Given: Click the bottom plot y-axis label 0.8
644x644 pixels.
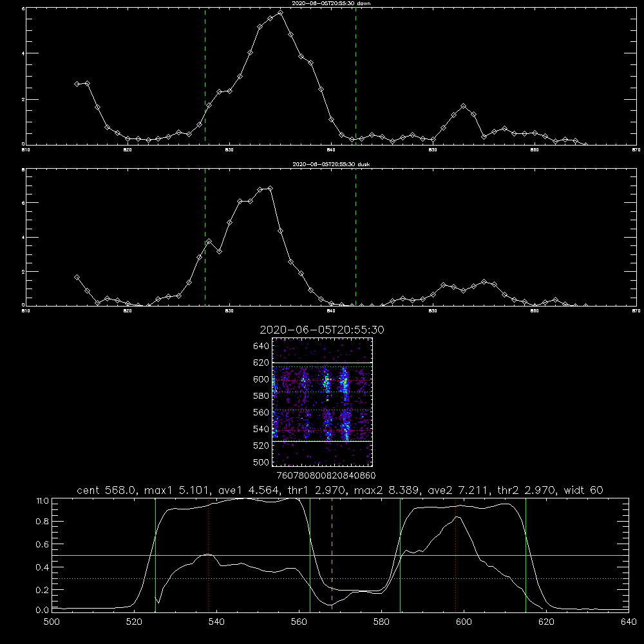Looking at the screenshot, I should pos(43,522).
